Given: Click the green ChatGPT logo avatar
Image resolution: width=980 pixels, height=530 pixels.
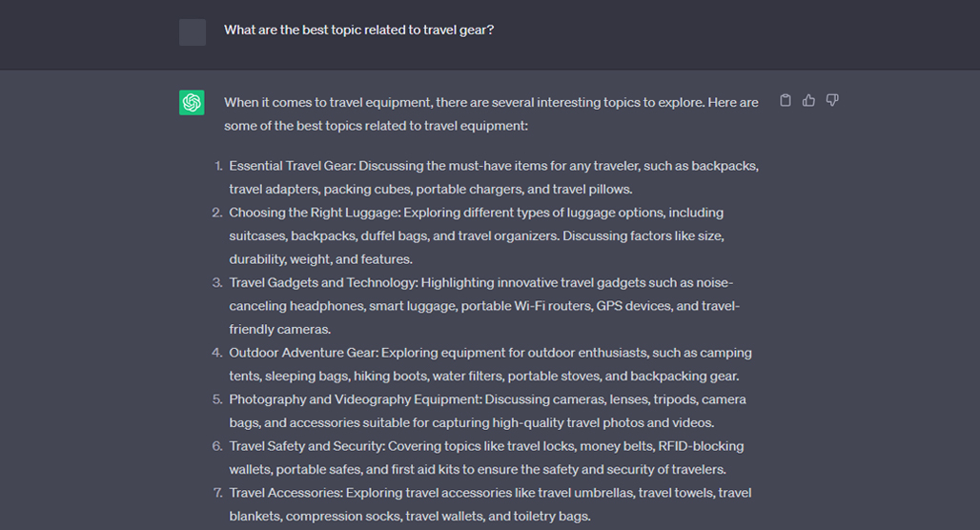Looking at the screenshot, I should tap(192, 103).
